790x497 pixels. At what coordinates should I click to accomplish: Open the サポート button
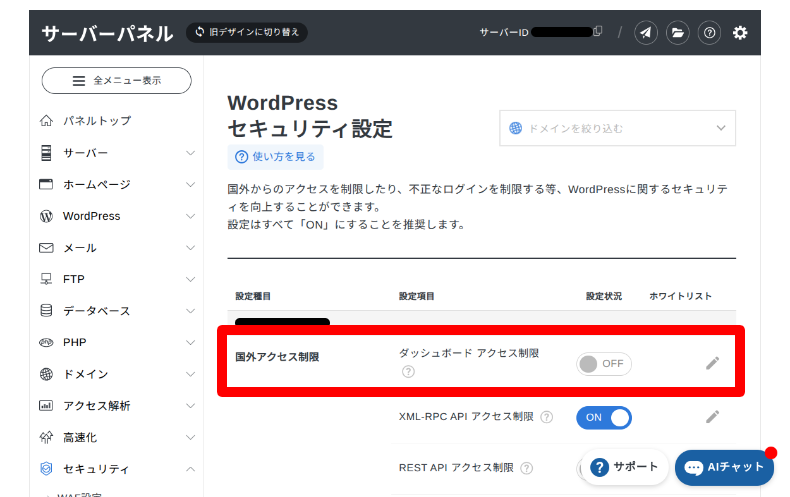625,467
